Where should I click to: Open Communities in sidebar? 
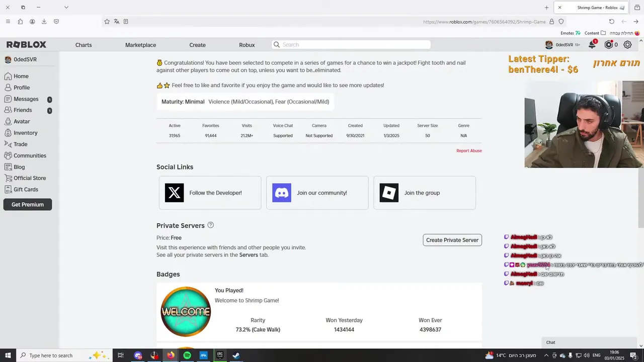tap(30, 156)
